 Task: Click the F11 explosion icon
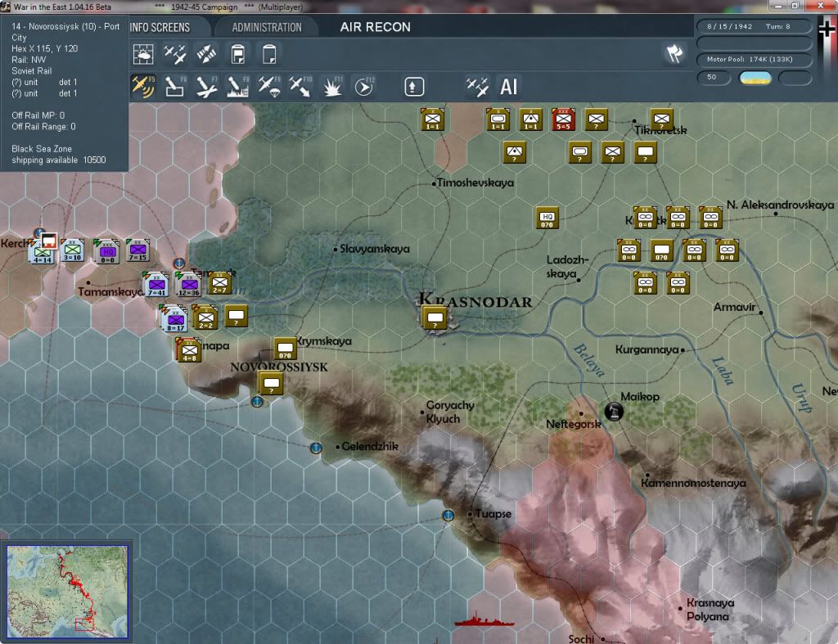[x=332, y=87]
